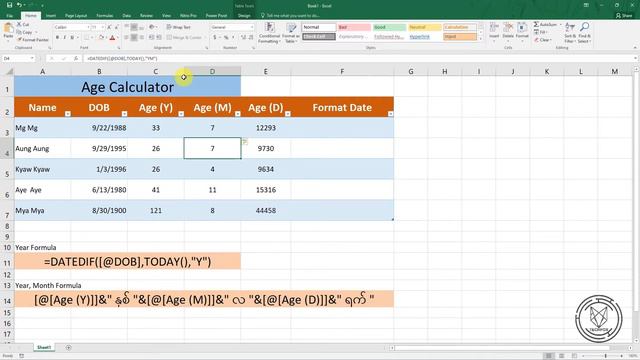
Task: Open Format as Table gallery
Action: pos(291,33)
